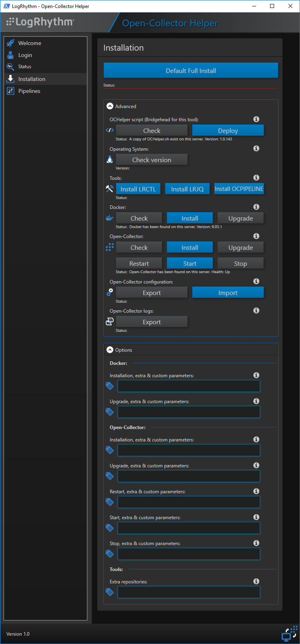Click the Docker Check button
This screenshot has height=644, width=300.
[x=139, y=218]
